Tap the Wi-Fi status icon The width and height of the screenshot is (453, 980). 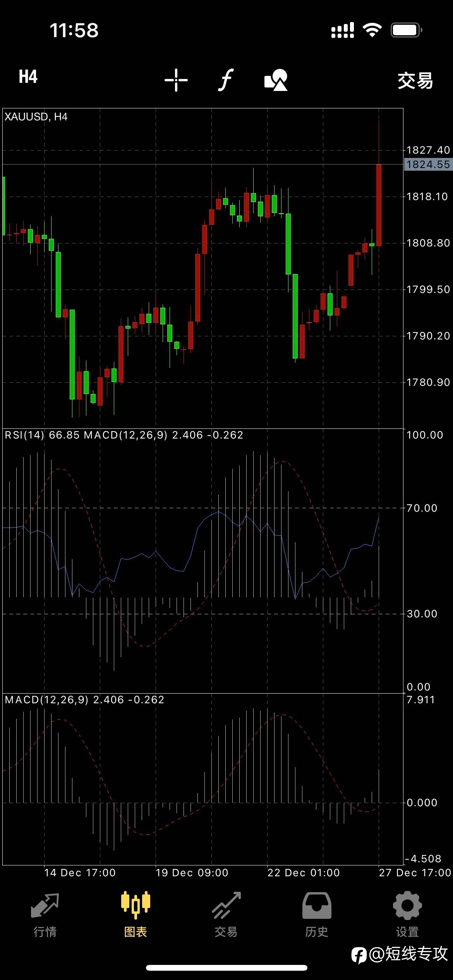[x=372, y=30]
